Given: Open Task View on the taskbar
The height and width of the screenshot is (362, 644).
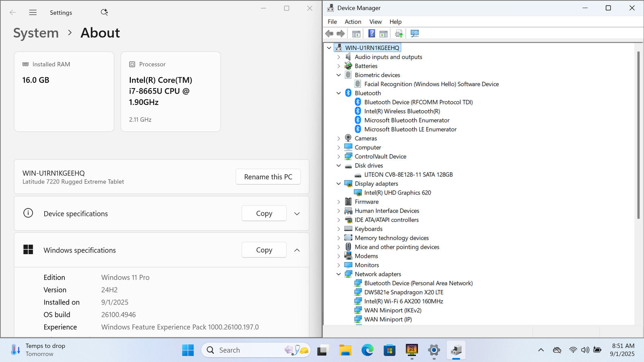Looking at the screenshot, I should (x=322, y=350).
